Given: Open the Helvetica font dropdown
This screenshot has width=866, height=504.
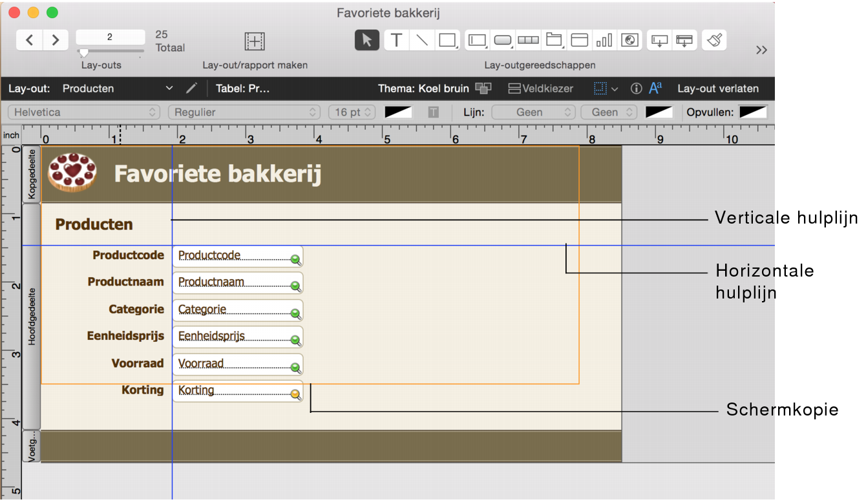Looking at the screenshot, I should (x=83, y=112).
